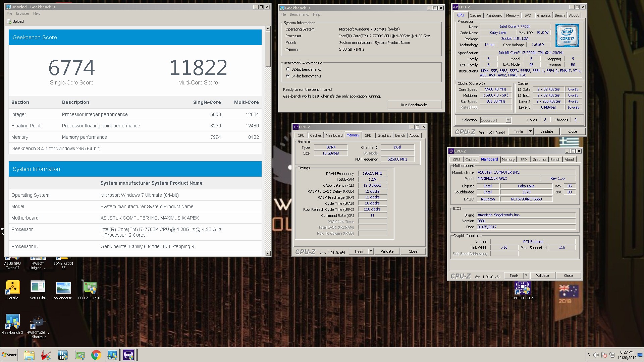The width and height of the screenshot is (644, 362).
Task: Click the Memory performance row in Geekbench
Action: click(x=135, y=137)
